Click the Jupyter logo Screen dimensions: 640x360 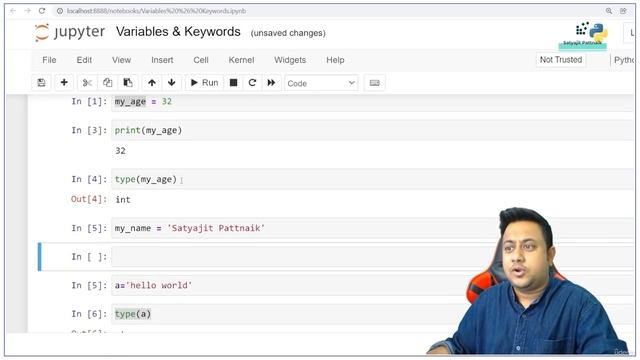pyautogui.click(x=70, y=32)
